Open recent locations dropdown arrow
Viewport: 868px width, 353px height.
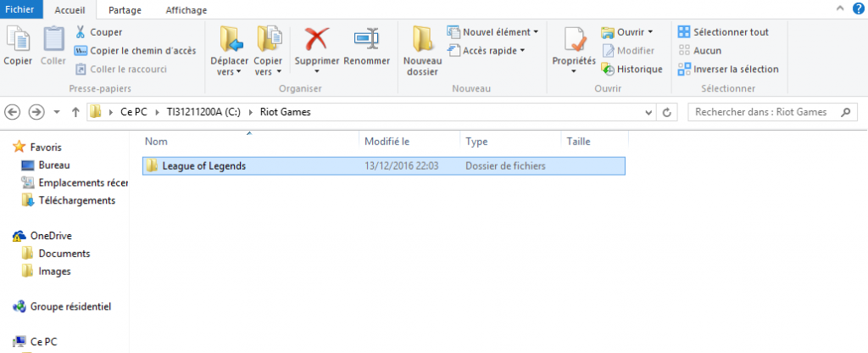tap(57, 113)
